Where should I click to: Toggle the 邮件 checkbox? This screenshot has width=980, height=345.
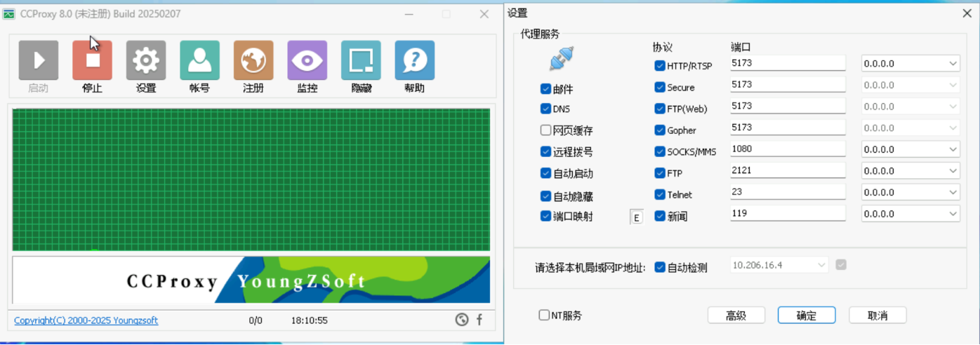coord(545,89)
